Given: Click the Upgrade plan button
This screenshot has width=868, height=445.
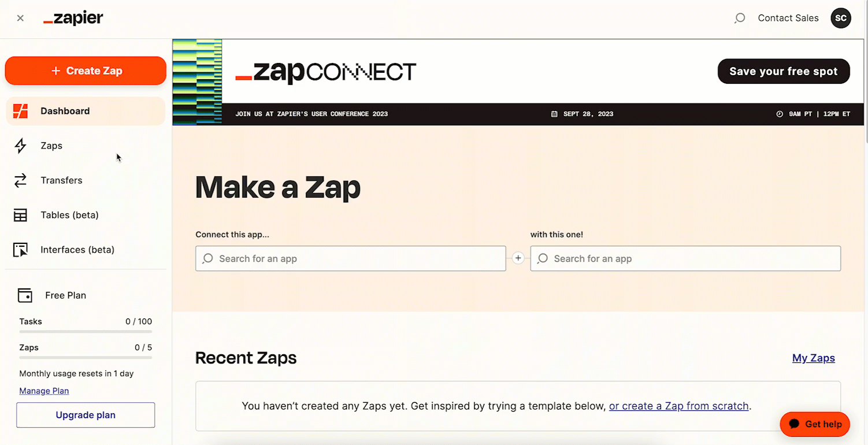Looking at the screenshot, I should [86, 415].
